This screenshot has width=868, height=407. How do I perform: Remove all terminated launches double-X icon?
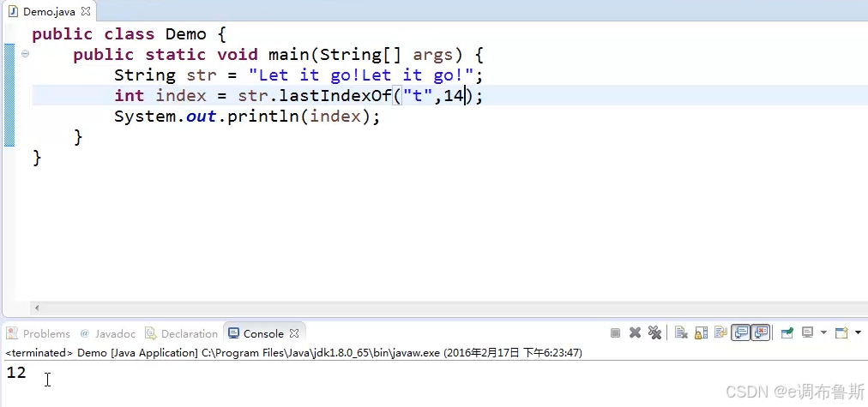click(654, 333)
